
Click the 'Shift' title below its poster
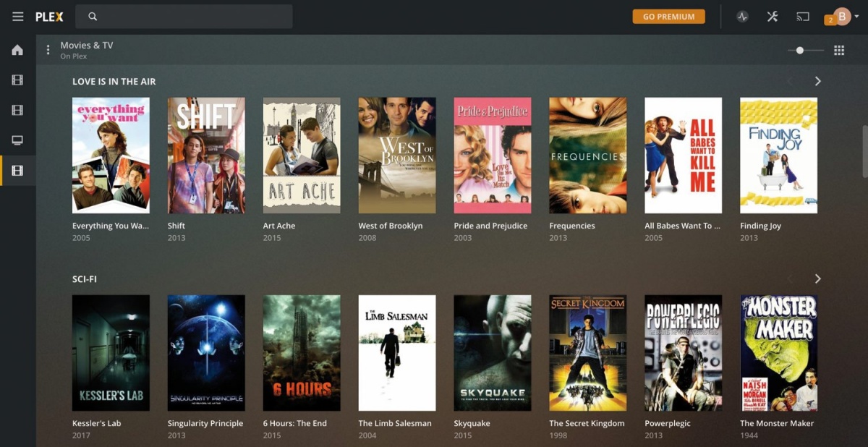coord(176,226)
